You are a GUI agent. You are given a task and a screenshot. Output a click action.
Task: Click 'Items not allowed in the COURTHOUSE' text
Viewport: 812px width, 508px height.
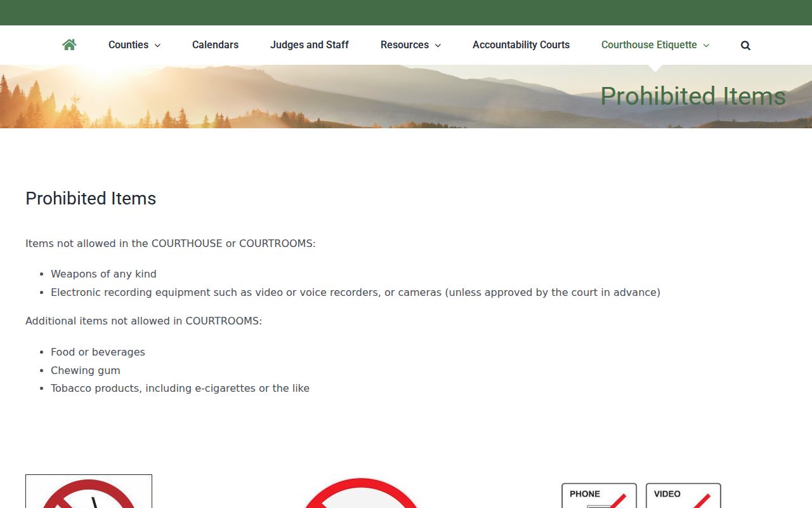(170, 243)
